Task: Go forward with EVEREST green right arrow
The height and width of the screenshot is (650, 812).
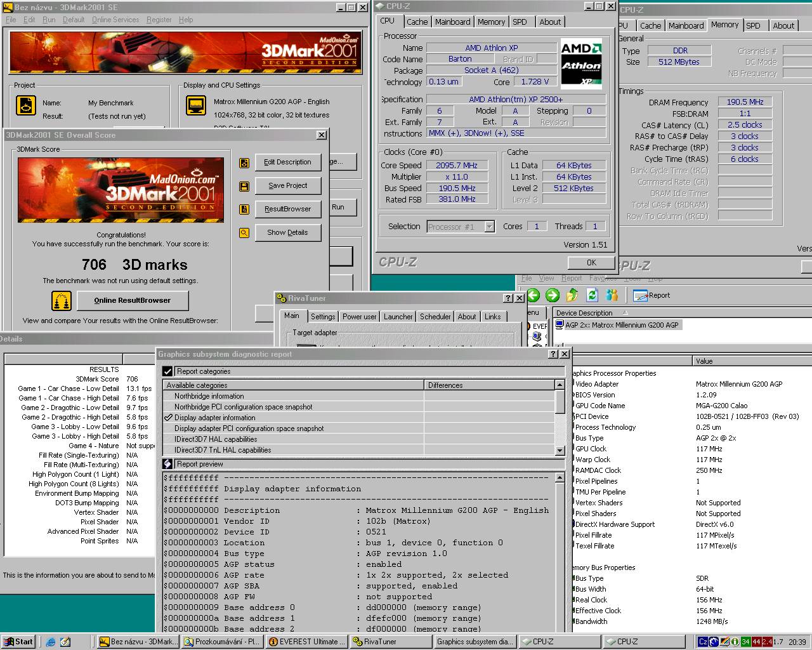Action: click(x=553, y=295)
